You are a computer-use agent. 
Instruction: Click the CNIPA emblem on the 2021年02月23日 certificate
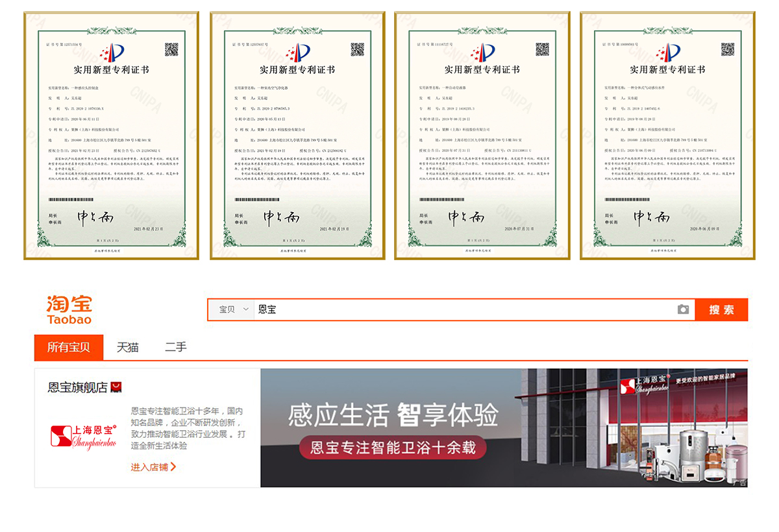(112, 52)
